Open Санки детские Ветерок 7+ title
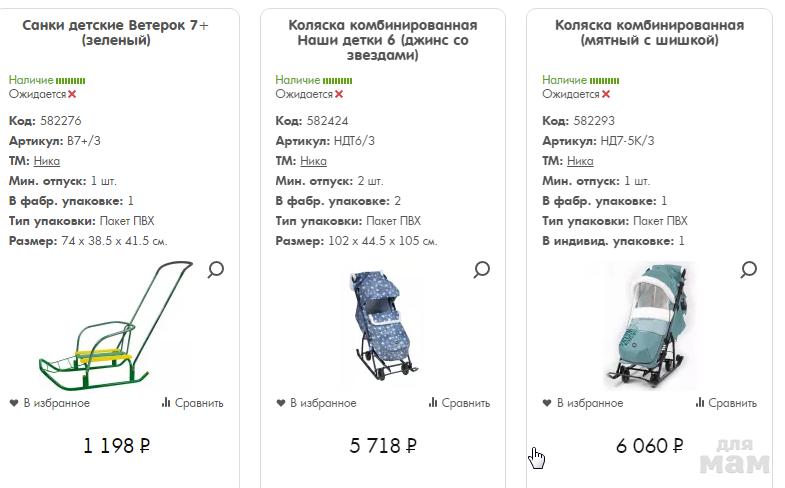The image size is (785, 488). tap(116, 33)
